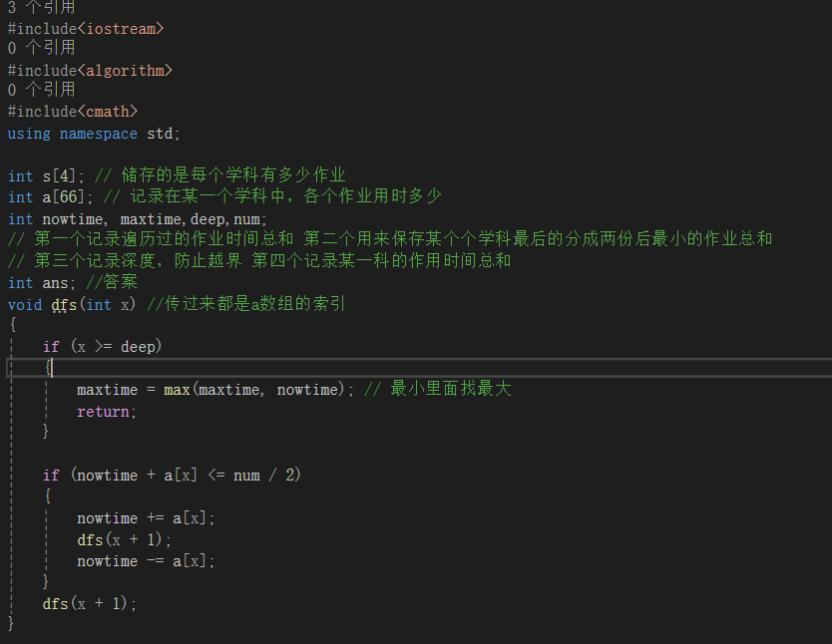Click the comment '记录在某一个学科中，各个作业用时多少'

[x=285, y=196]
